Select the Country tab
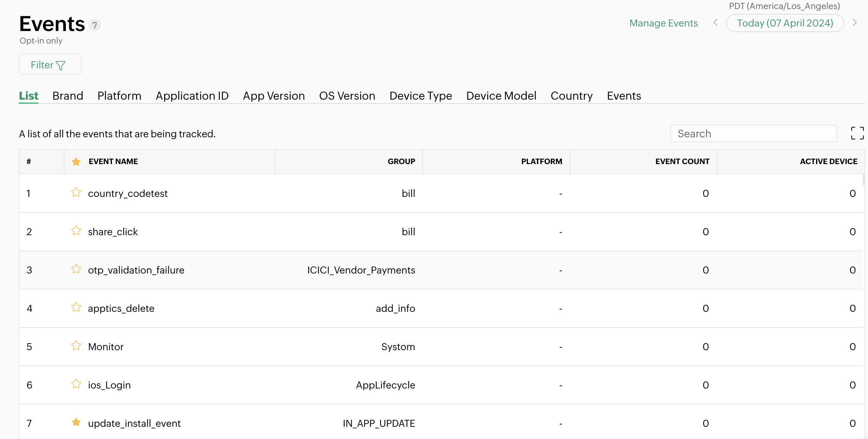Viewport: 868px width, 439px height. 571,96
